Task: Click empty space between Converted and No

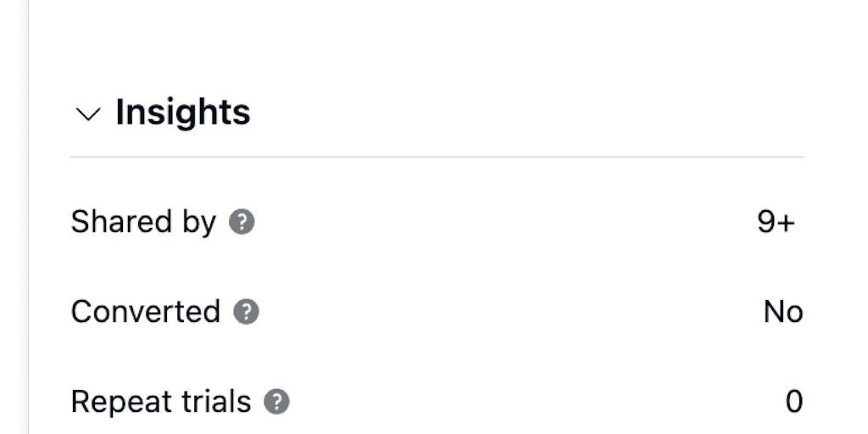Action: tap(509, 312)
